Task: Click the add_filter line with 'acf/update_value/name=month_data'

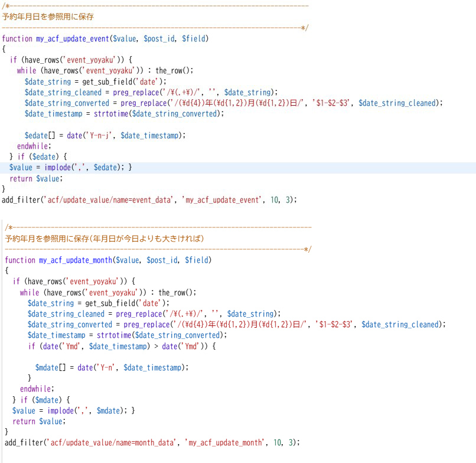Action: pos(152,443)
